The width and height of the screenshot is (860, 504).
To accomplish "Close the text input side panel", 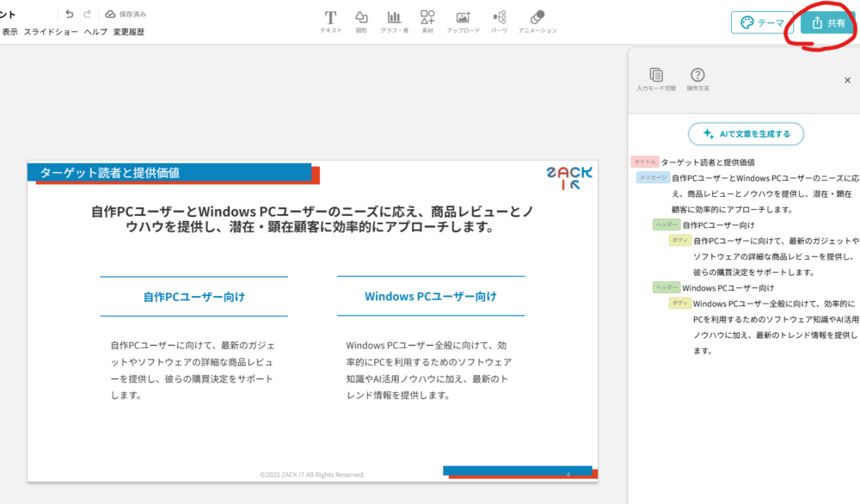I will [847, 80].
